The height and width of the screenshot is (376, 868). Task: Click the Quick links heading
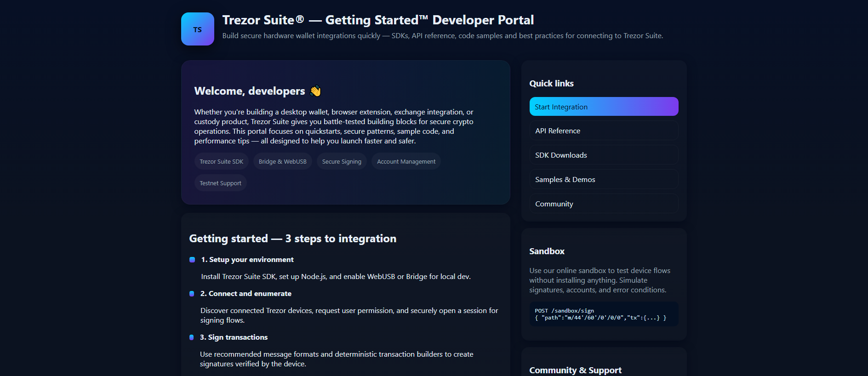[x=551, y=83]
